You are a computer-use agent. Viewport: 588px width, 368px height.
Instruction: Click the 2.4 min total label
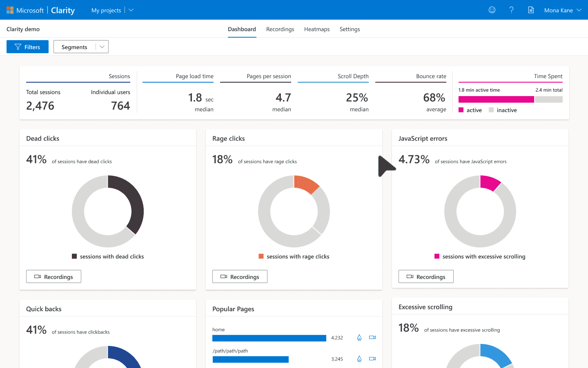tap(549, 90)
